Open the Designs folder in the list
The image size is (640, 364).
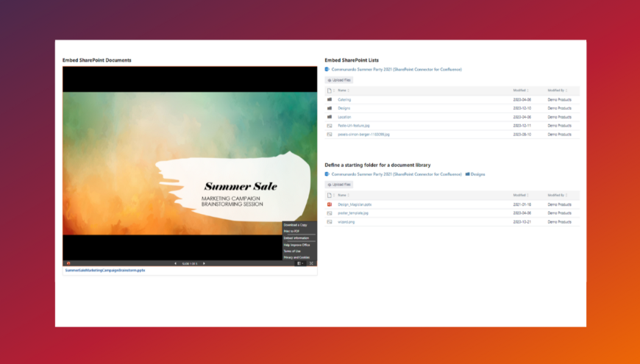click(x=344, y=108)
